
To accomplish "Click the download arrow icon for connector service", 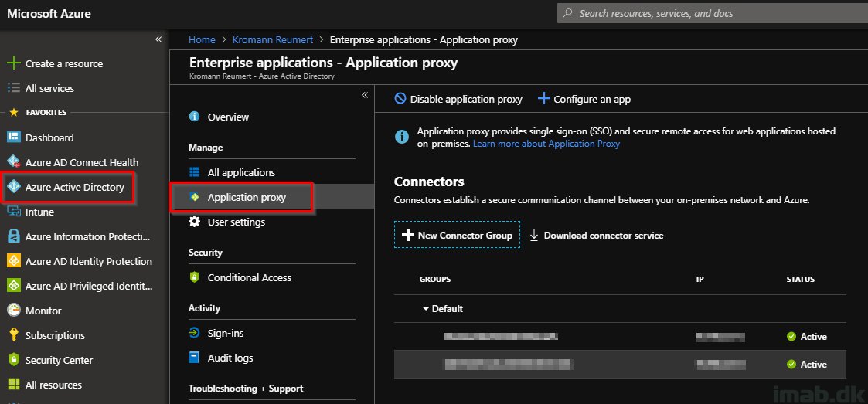I will pyautogui.click(x=534, y=235).
